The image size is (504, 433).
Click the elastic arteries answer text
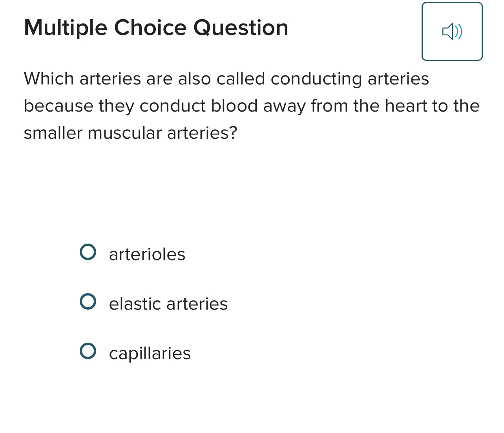tap(168, 304)
